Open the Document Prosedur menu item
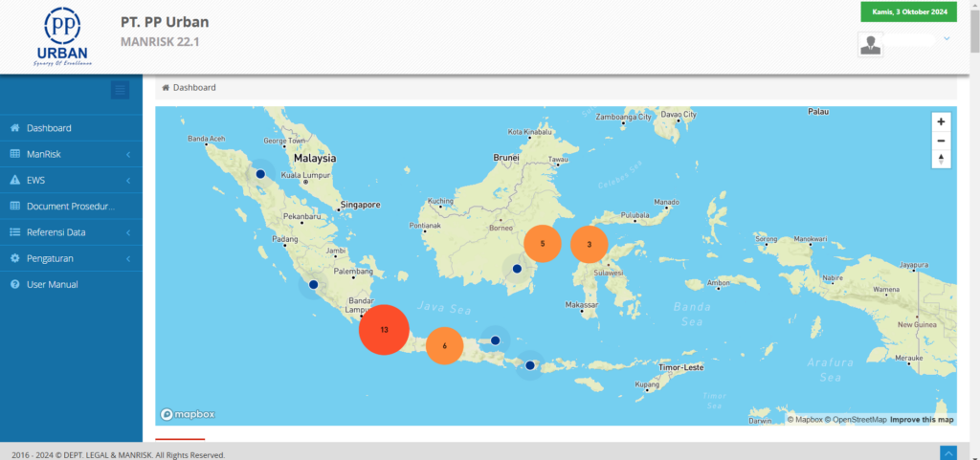Image resolution: width=980 pixels, height=460 pixels. point(71,206)
